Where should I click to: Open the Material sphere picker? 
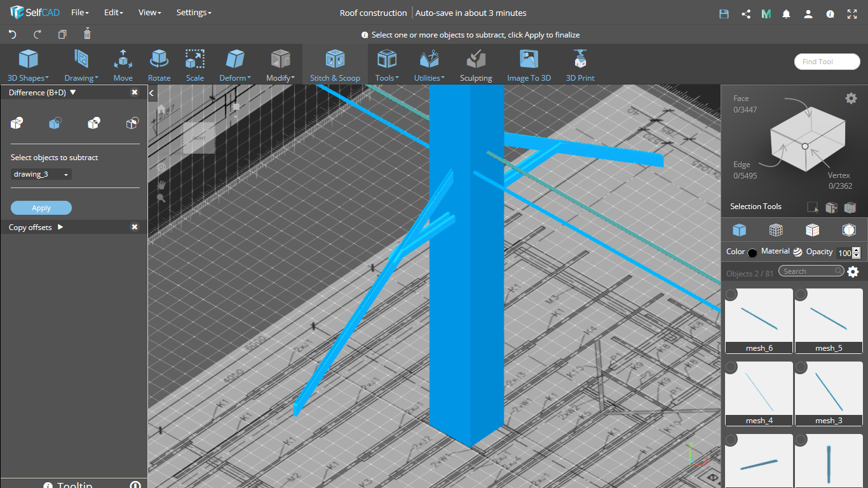click(x=797, y=252)
